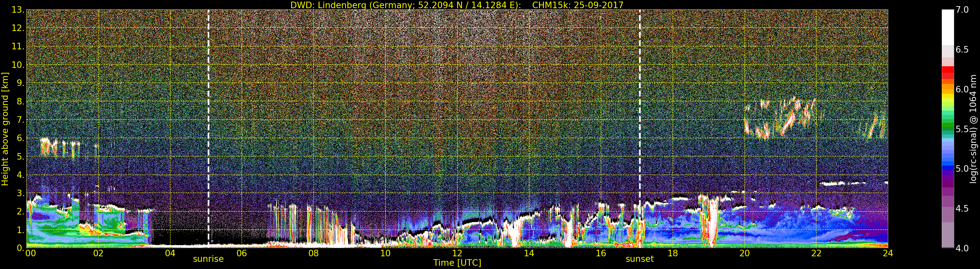Click the colorbar tick value "4.0"
The height and width of the screenshot is (269, 980).
pos(962,248)
